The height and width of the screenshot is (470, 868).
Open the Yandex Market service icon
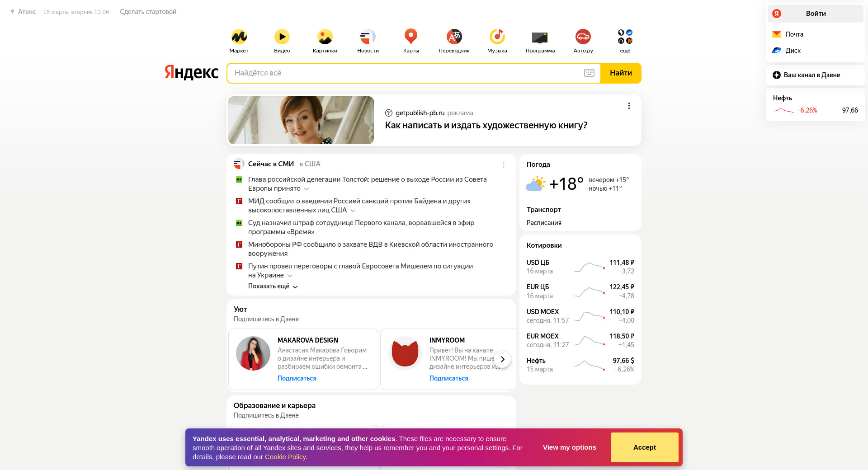(x=239, y=37)
